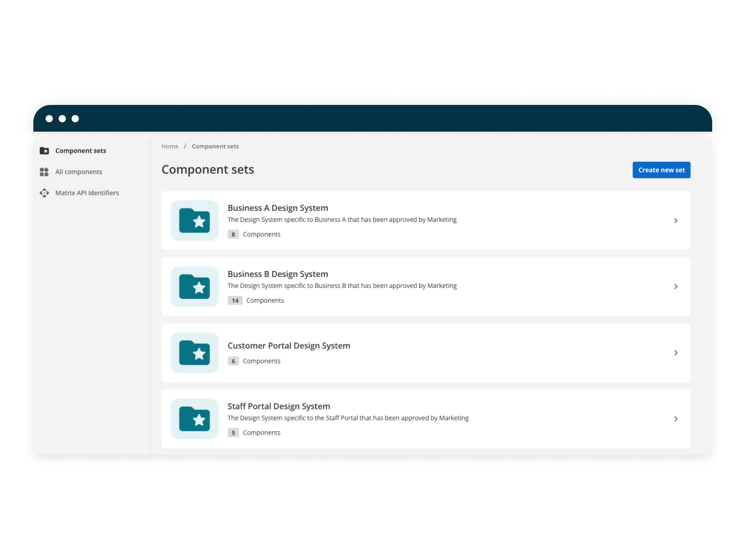Select All components in the sidebar

79,172
